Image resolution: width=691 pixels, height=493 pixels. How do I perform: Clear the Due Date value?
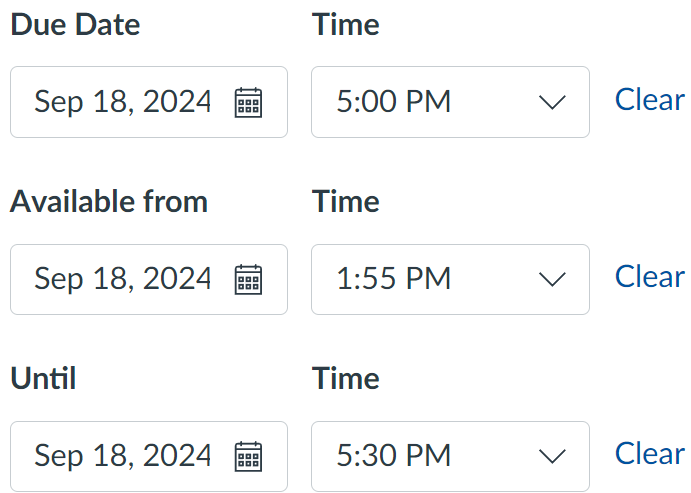coord(649,99)
